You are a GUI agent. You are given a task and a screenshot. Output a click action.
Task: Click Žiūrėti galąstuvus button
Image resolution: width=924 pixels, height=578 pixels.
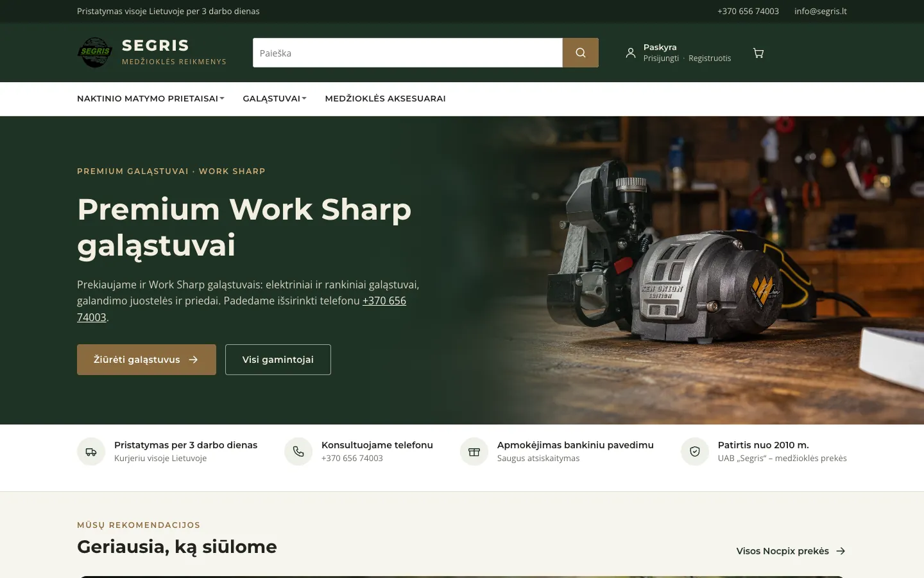coord(146,360)
